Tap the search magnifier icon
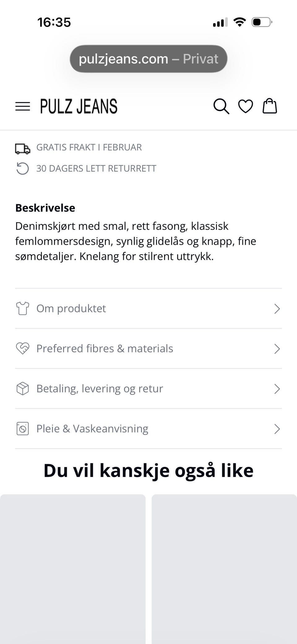This screenshot has width=297, height=644. point(221,106)
